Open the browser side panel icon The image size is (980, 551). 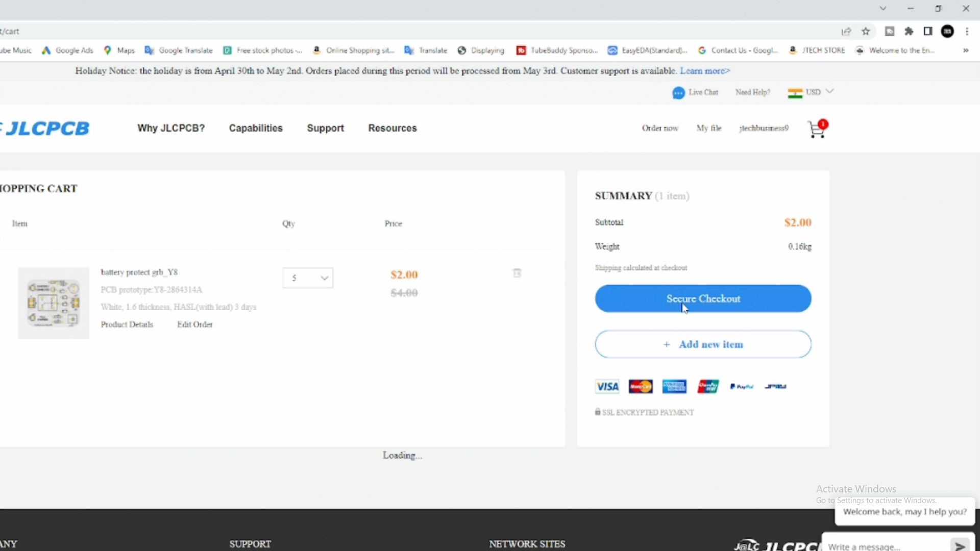point(928,32)
